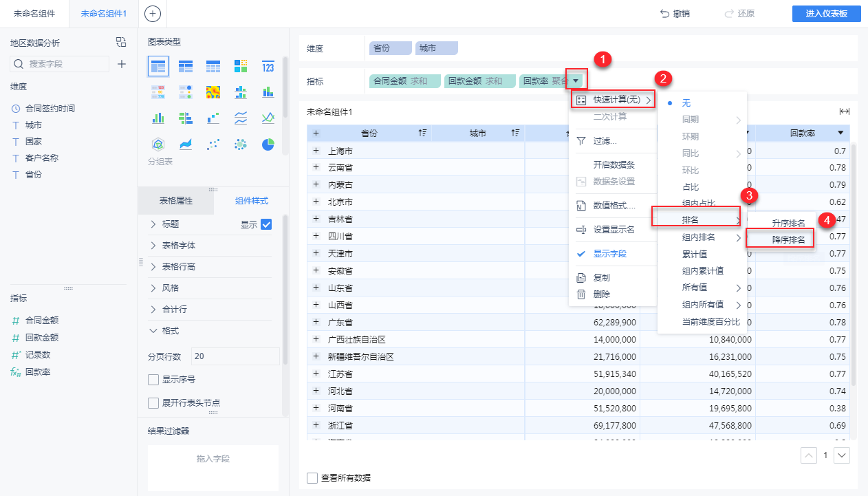Select the grouped table chart type icon
868x496 pixels.
pos(158,66)
